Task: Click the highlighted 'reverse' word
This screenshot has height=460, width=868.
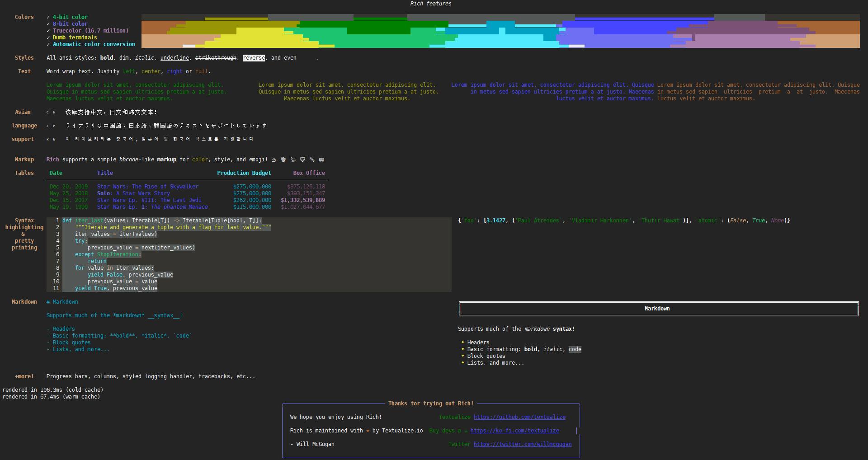Action: click(254, 58)
